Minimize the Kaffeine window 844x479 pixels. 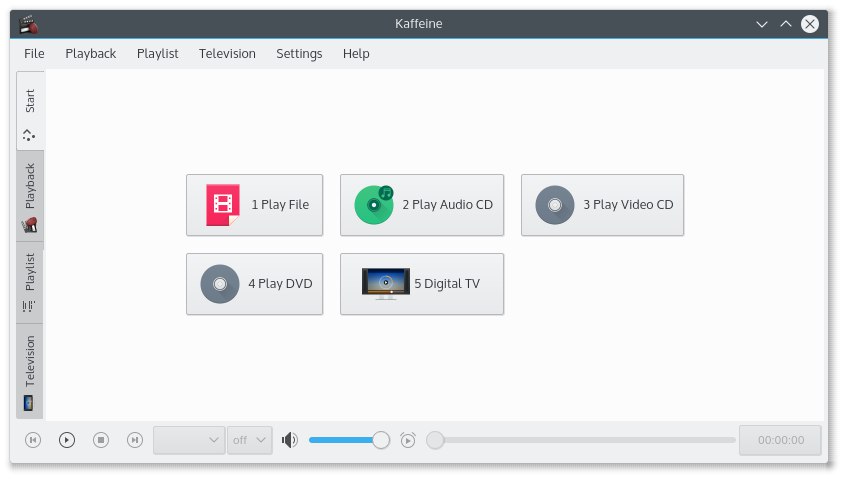point(762,24)
